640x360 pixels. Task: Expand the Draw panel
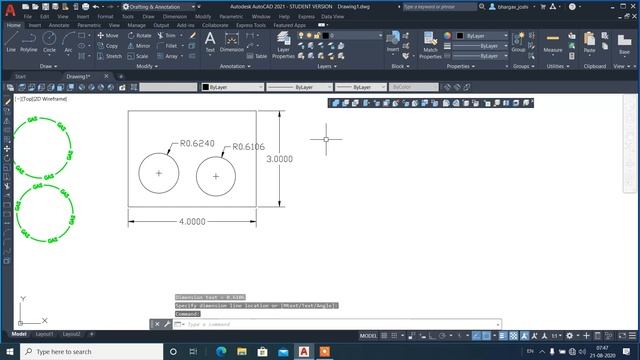click(x=49, y=66)
